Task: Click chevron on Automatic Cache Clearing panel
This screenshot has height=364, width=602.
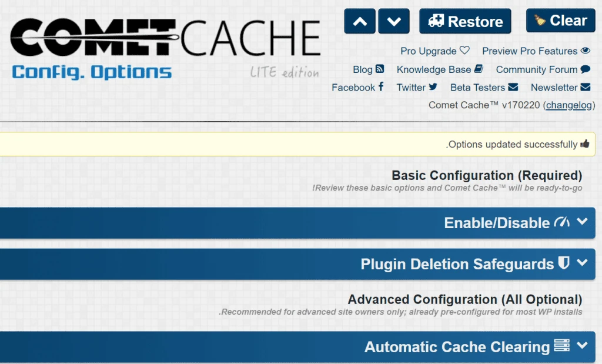Action: tap(582, 345)
